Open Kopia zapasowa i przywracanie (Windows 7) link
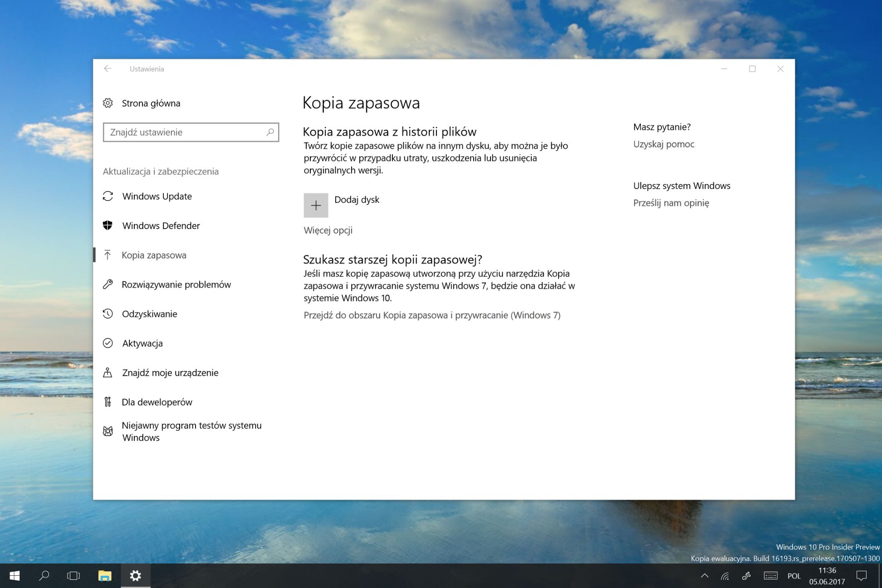 (x=432, y=315)
